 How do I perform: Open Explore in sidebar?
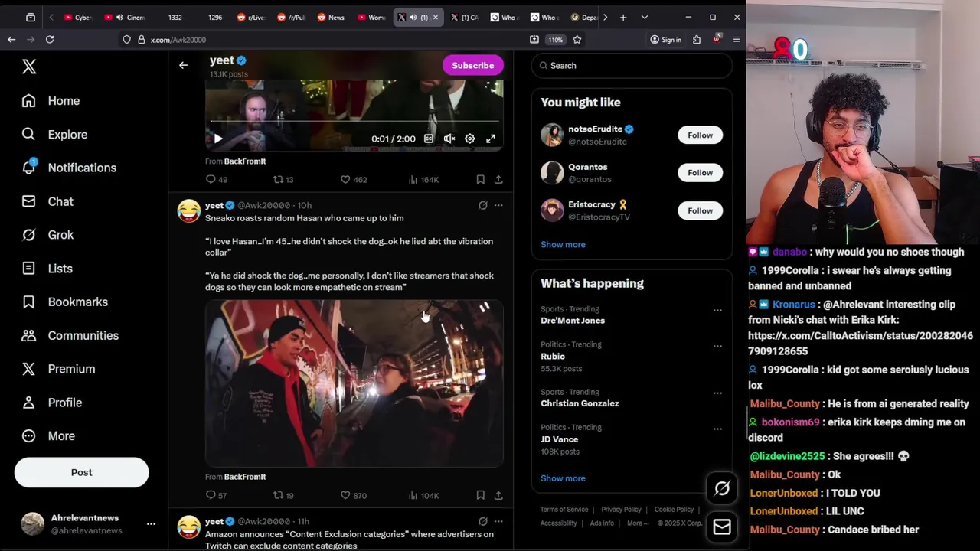[55, 135]
